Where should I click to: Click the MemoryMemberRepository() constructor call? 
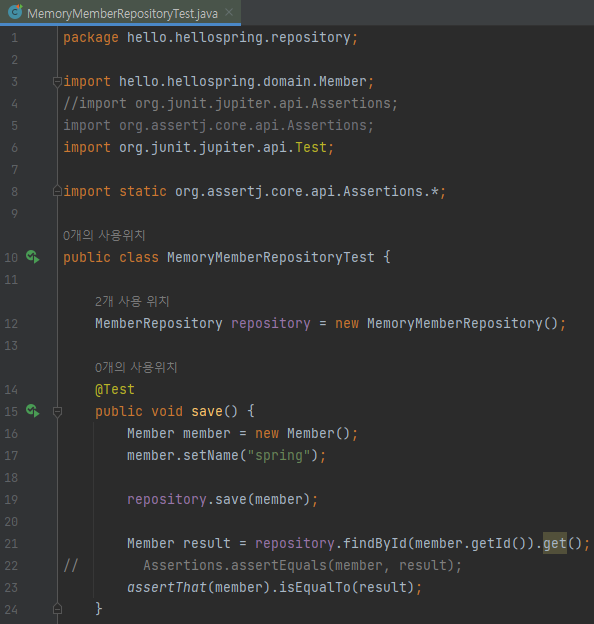point(462,323)
